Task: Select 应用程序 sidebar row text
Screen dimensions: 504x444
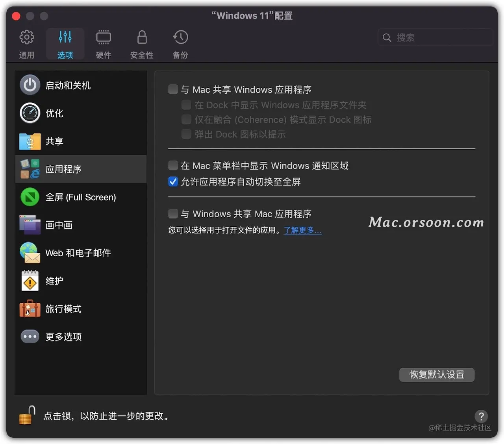Action: coord(63,169)
